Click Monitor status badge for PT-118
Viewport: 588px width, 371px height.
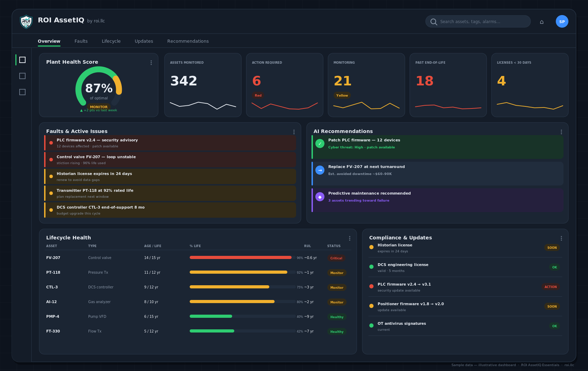point(337,273)
